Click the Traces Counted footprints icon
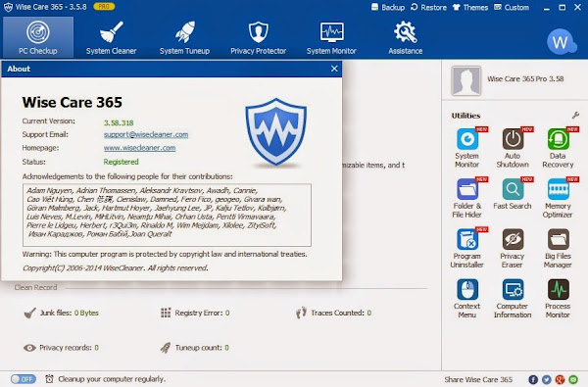 [301, 313]
